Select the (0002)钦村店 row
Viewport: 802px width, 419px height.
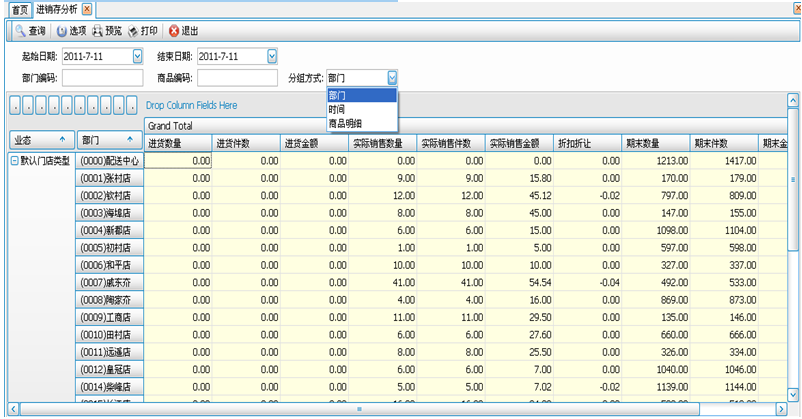click(109, 196)
